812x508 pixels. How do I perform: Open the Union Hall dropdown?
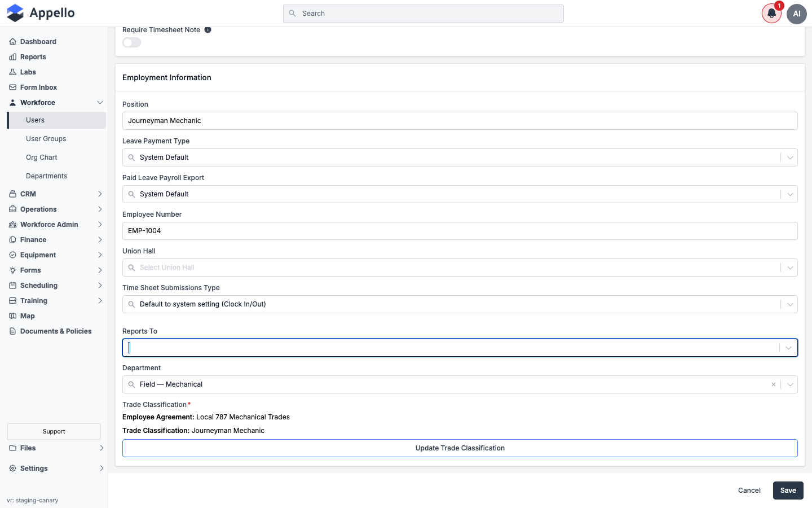tap(460, 268)
